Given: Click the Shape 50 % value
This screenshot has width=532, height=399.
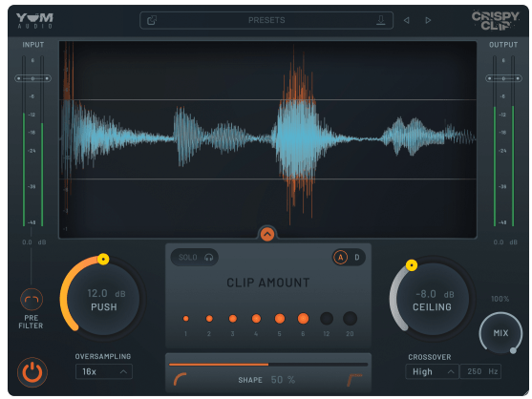Looking at the screenshot, I should 283,380.
